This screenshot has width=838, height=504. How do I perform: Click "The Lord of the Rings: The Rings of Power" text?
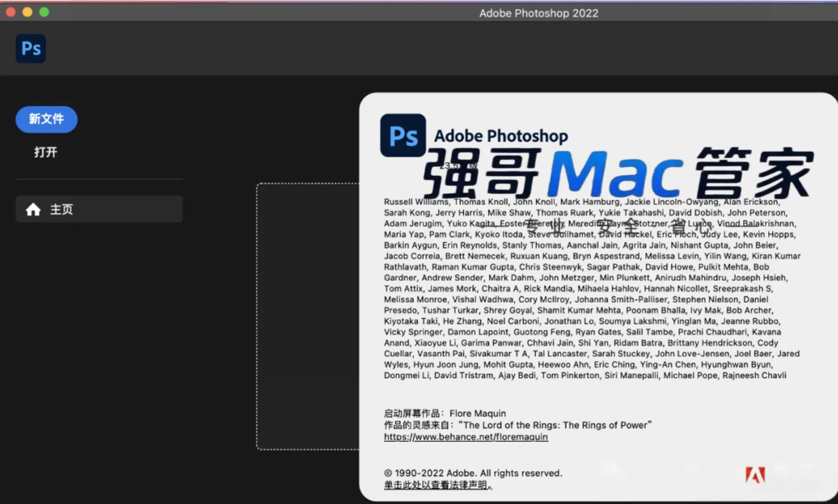tap(555, 425)
